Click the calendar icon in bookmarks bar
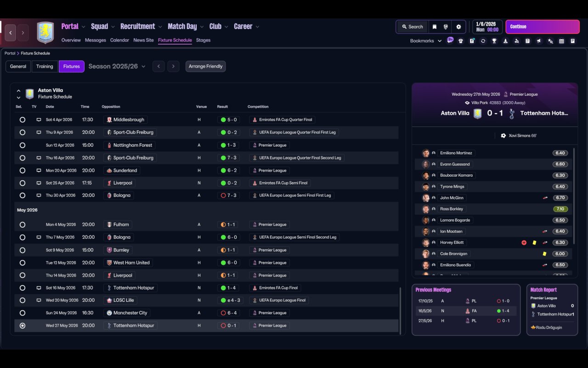Image resolution: width=588 pixels, height=368 pixels. click(561, 41)
